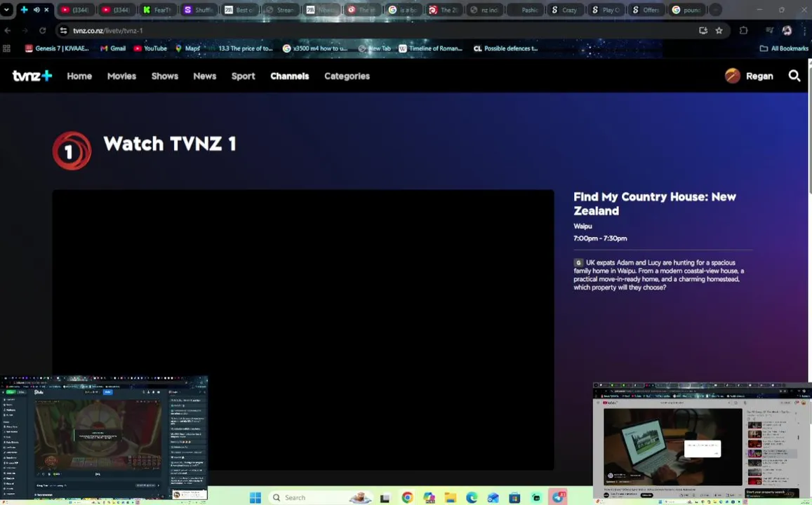Click the 7:00pm - 7:30pm time text

600,238
